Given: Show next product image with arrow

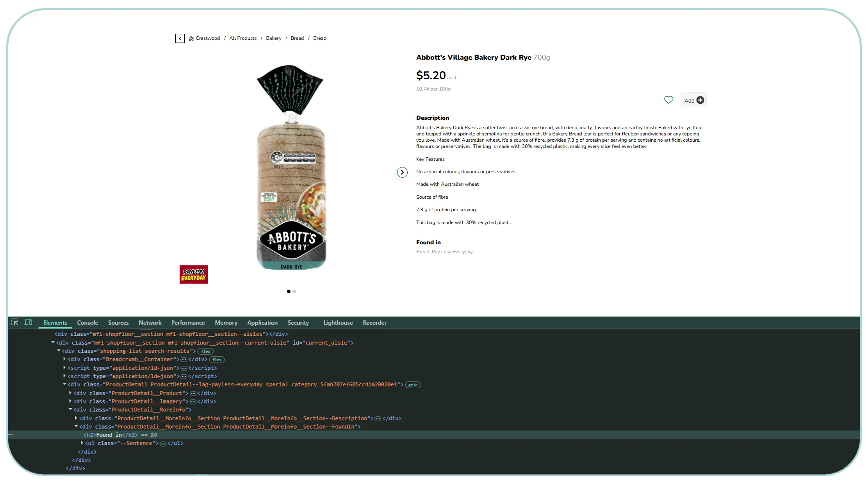Looking at the screenshot, I should [402, 172].
